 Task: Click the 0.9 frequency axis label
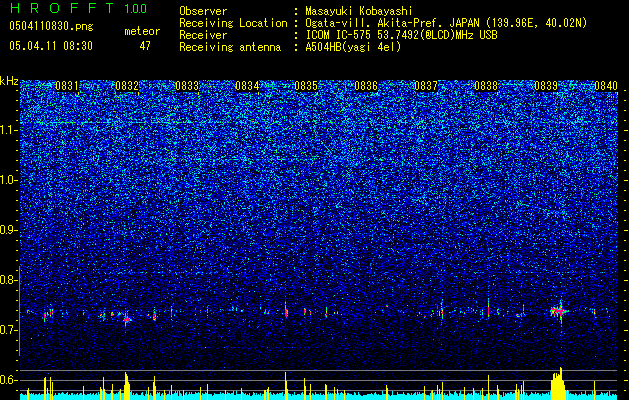click(x=9, y=230)
